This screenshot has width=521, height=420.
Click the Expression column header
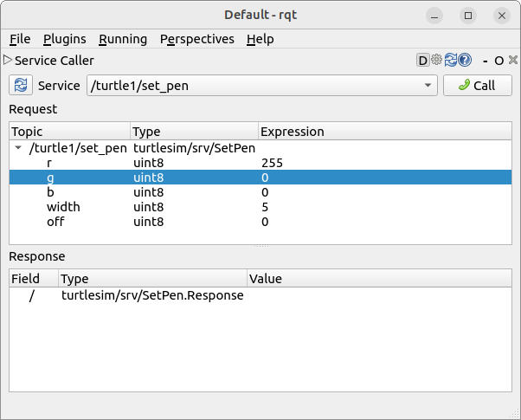293,132
